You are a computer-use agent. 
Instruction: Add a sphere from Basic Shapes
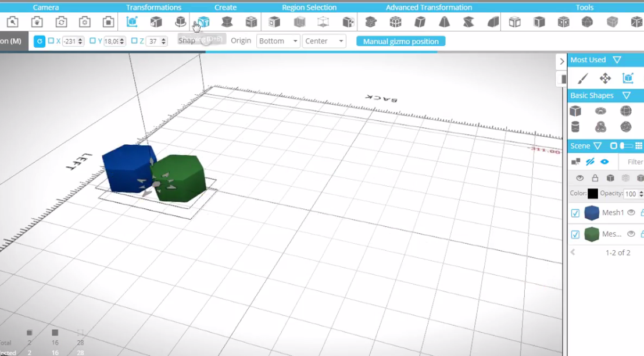coord(625,111)
